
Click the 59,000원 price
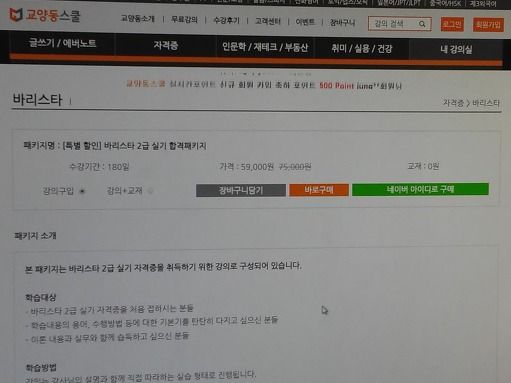coord(257,167)
